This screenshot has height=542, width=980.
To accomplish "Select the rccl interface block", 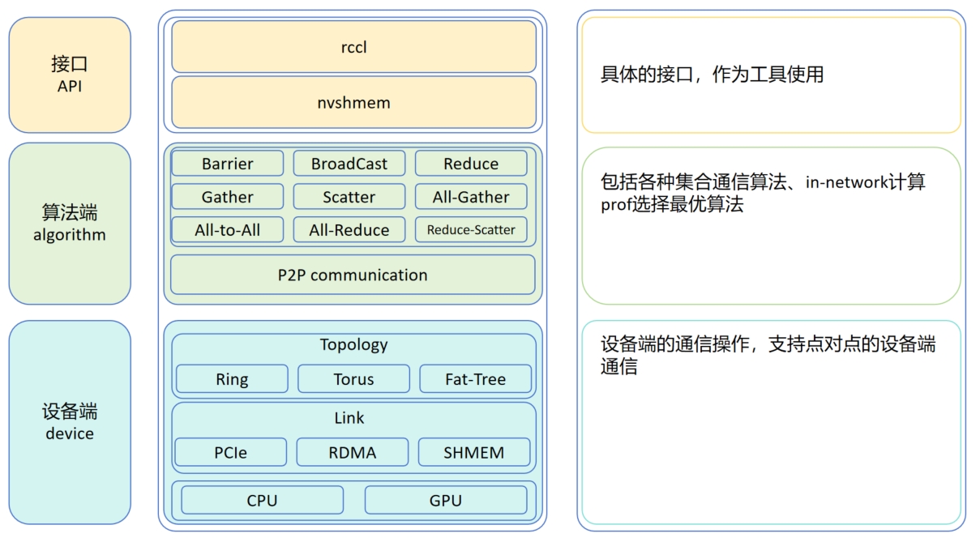I will point(353,46).
